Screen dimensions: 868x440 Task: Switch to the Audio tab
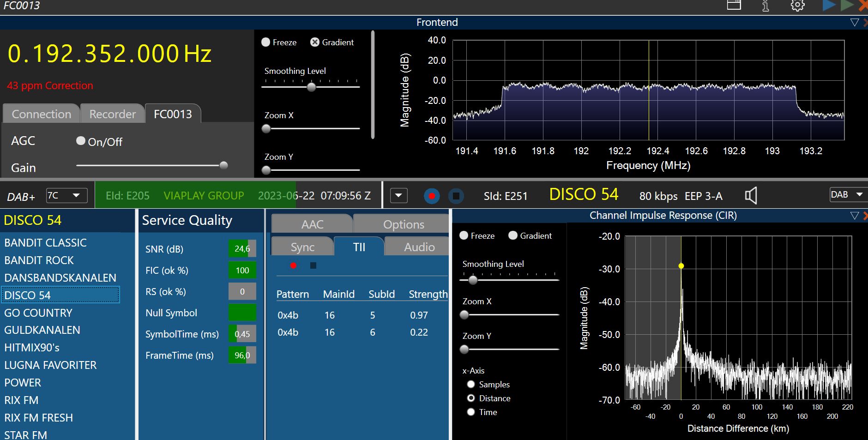tap(419, 247)
